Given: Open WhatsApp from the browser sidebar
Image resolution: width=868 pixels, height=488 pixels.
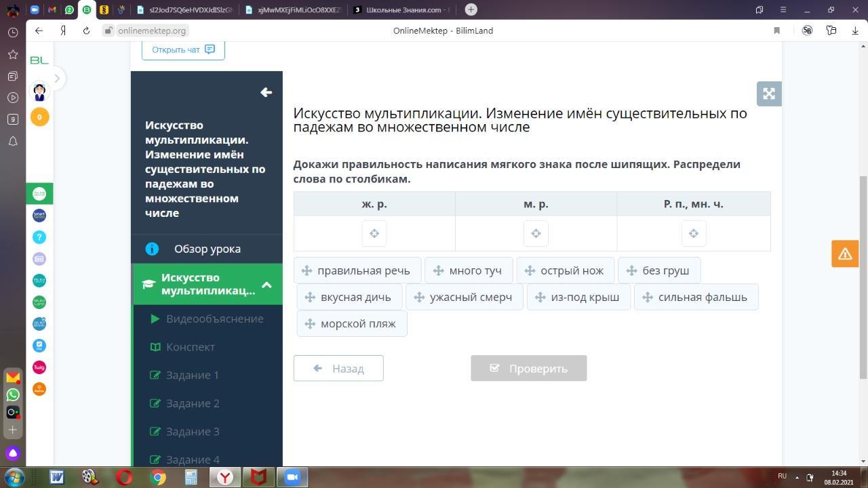Looking at the screenshot, I should [x=13, y=394].
